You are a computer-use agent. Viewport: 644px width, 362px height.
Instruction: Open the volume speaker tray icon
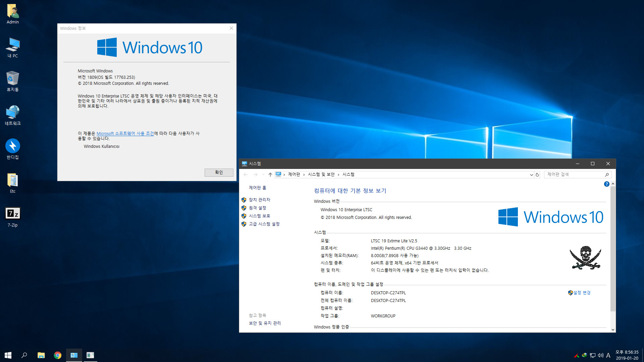600,355
